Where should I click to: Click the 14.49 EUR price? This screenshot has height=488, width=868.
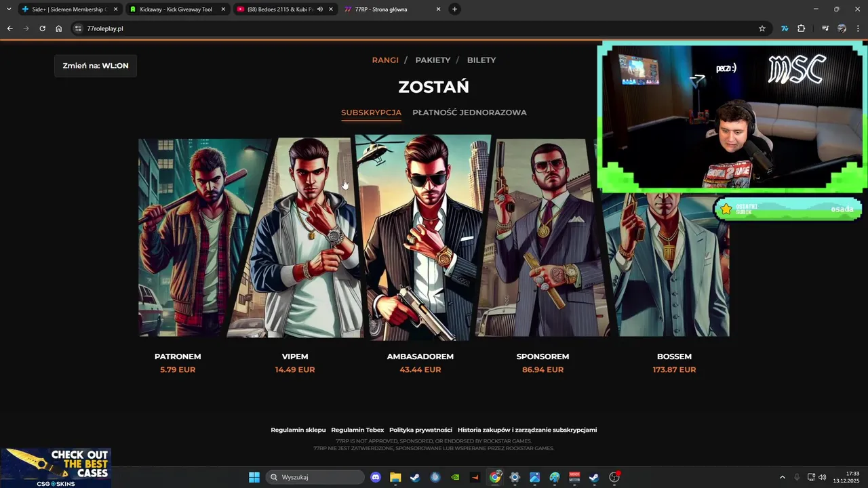(295, 370)
